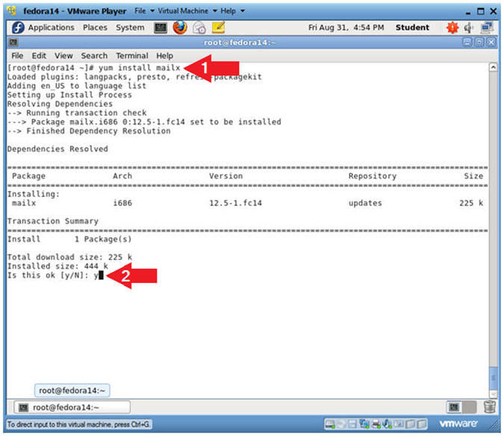Screen dimensions: 504x436
Task: Open the terminal Edit menu
Action: 39,55
